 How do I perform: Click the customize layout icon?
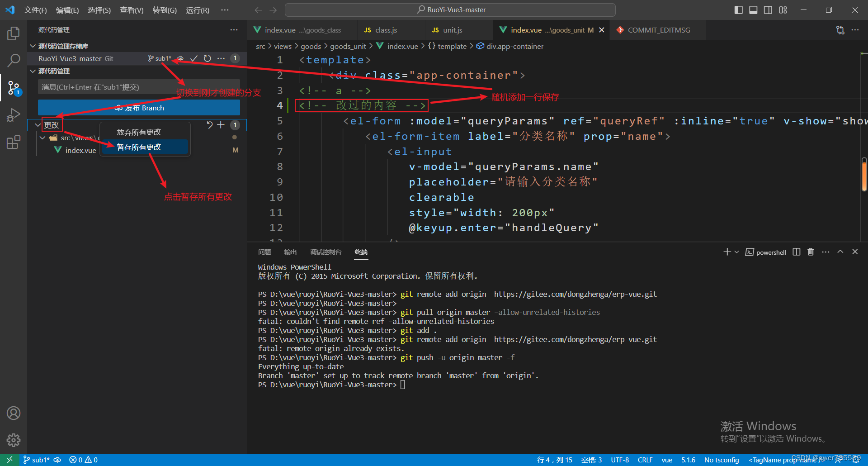783,10
